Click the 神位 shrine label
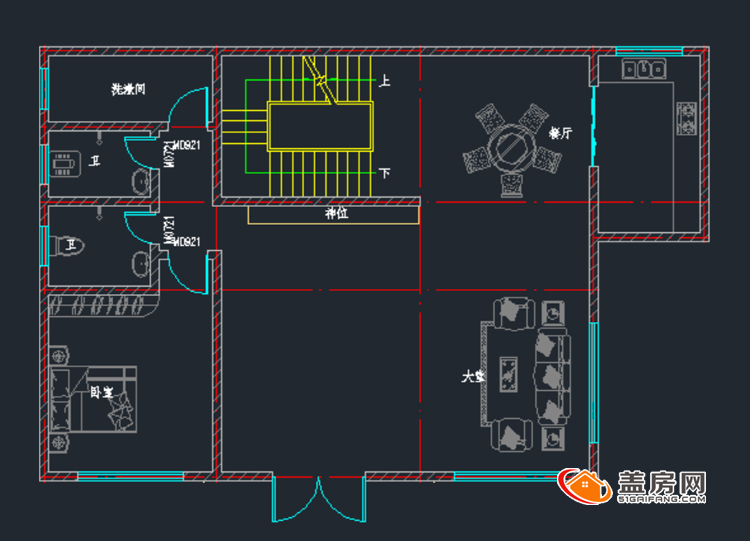 336,213
